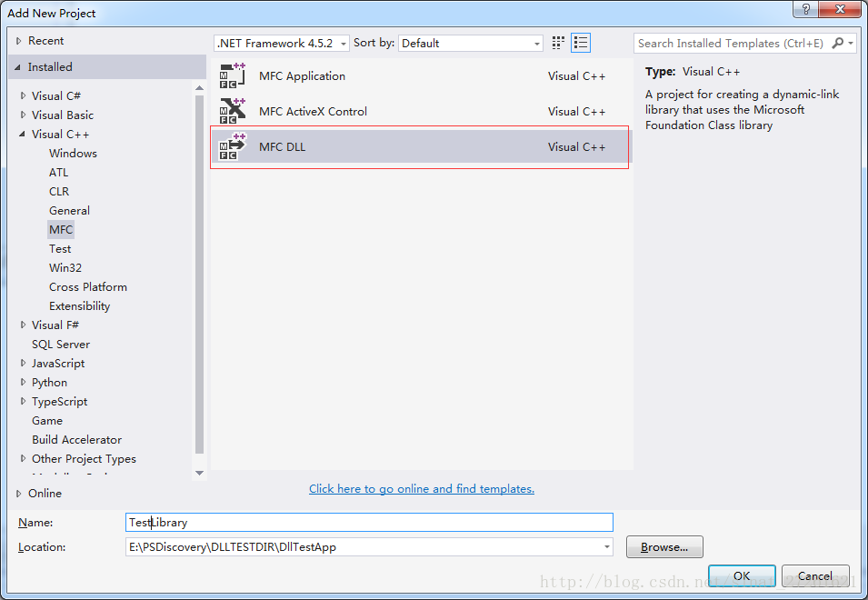Select the Win32 category
The height and width of the screenshot is (600, 868).
(65, 268)
